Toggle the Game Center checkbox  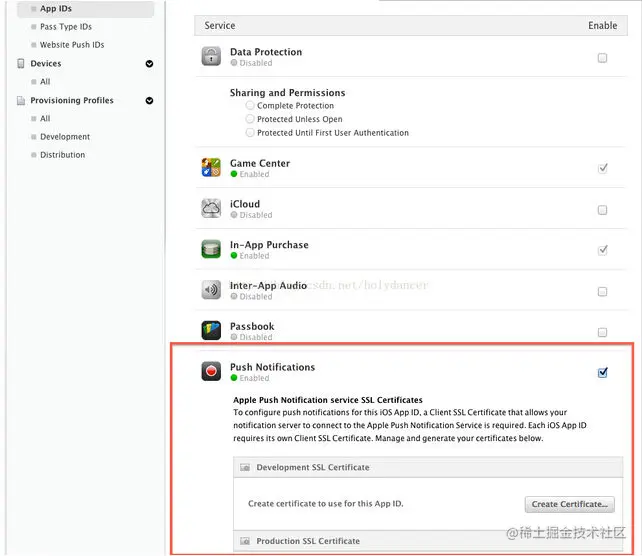click(x=602, y=168)
